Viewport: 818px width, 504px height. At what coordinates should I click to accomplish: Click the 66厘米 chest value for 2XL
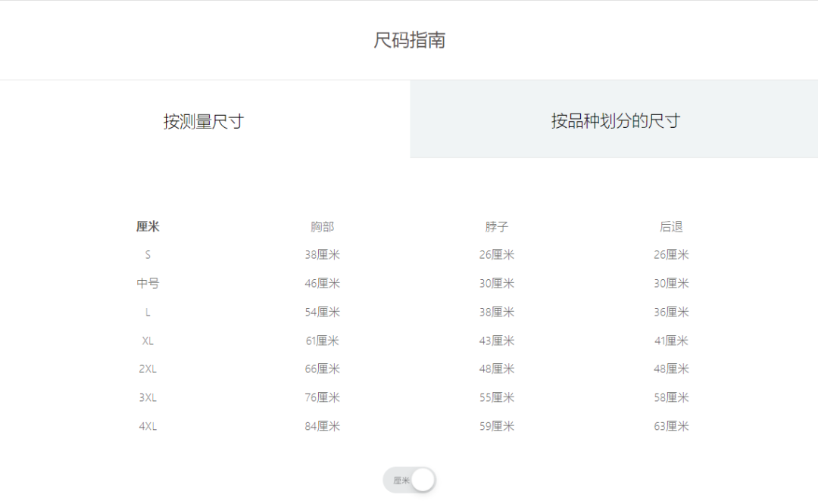pos(321,369)
